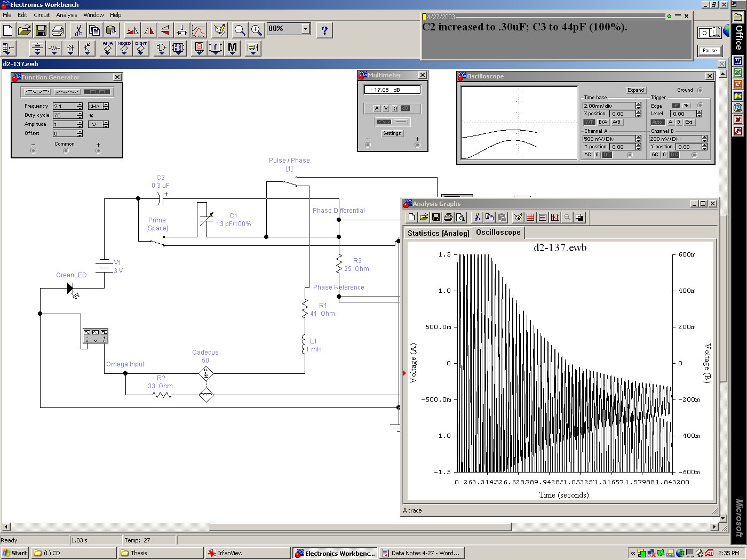Switch to Data Notes 4-27 Word taskbar item
This screenshot has width=747, height=560.
click(422, 553)
